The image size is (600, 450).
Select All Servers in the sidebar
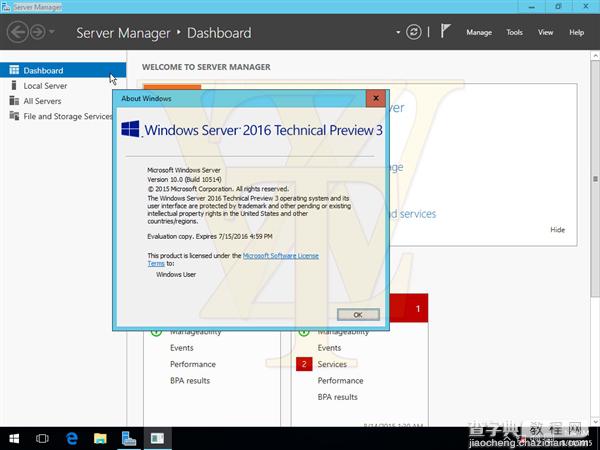(63, 101)
